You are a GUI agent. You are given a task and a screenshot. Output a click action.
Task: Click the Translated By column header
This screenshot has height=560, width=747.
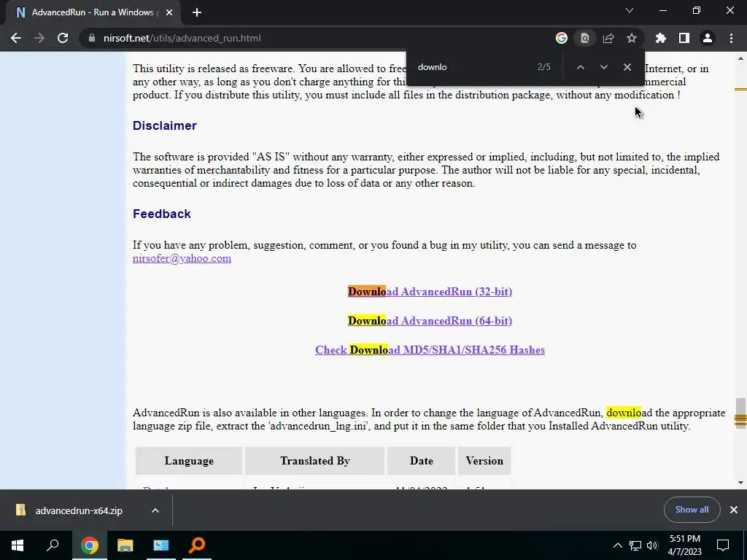[315, 461]
